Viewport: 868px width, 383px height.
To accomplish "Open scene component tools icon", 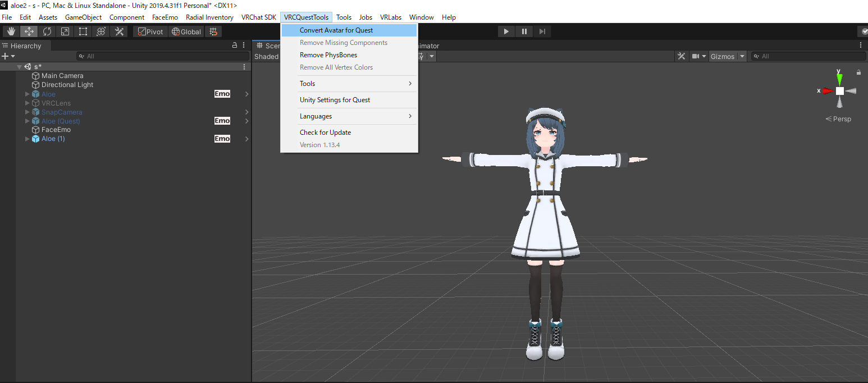I will tap(682, 56).
